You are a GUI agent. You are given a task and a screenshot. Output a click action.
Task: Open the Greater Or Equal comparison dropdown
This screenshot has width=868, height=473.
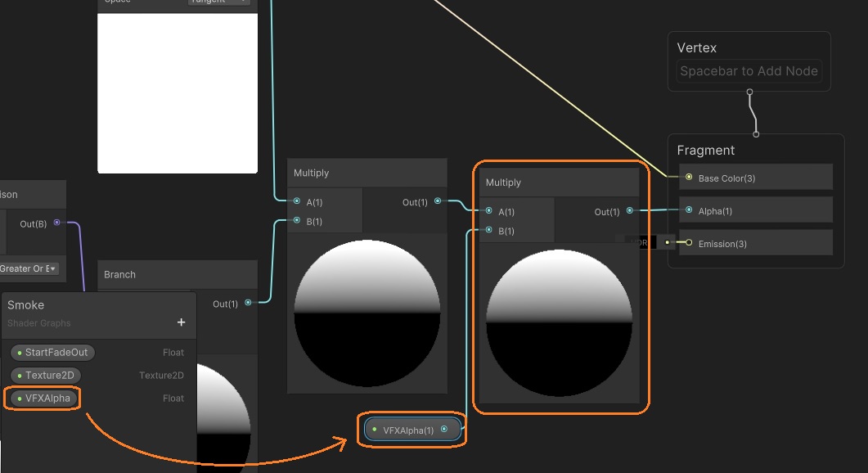(29, 268)
